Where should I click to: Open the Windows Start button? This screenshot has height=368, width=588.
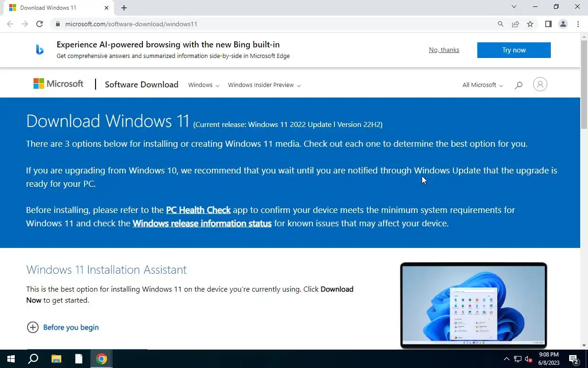tap(11, 359)
